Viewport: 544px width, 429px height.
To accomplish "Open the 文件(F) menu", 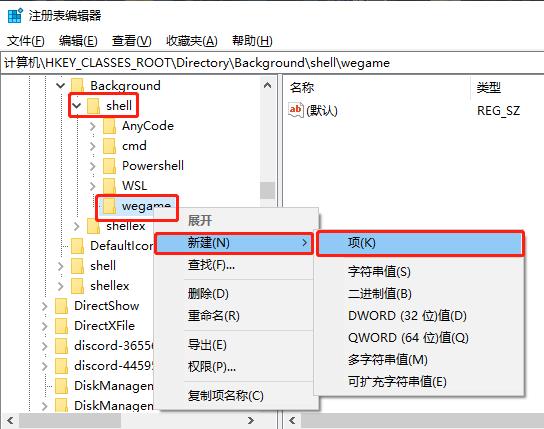I will (26, 41).
